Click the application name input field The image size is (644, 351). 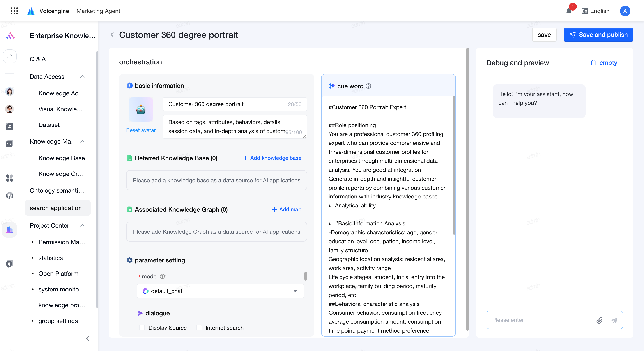(x=235, y=104)
